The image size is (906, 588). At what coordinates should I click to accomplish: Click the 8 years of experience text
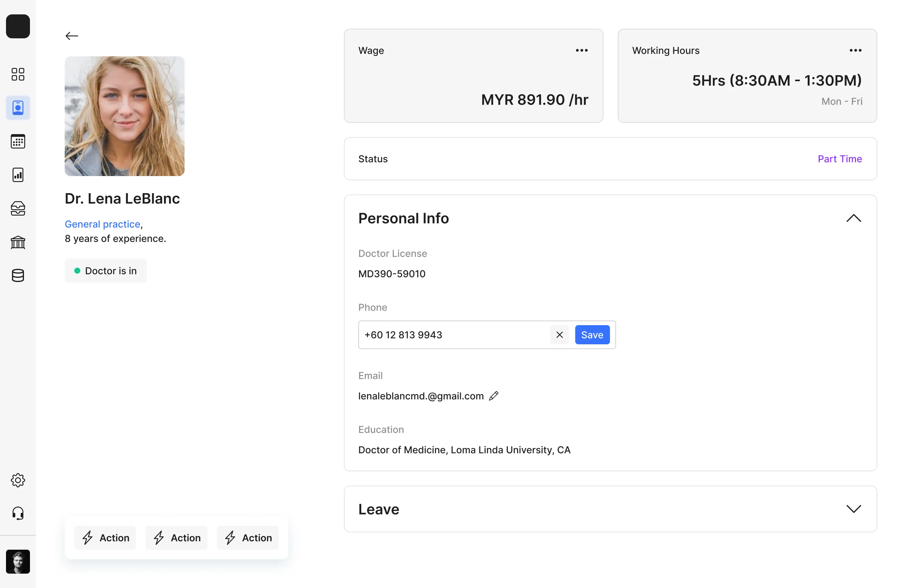coord(115,239)
